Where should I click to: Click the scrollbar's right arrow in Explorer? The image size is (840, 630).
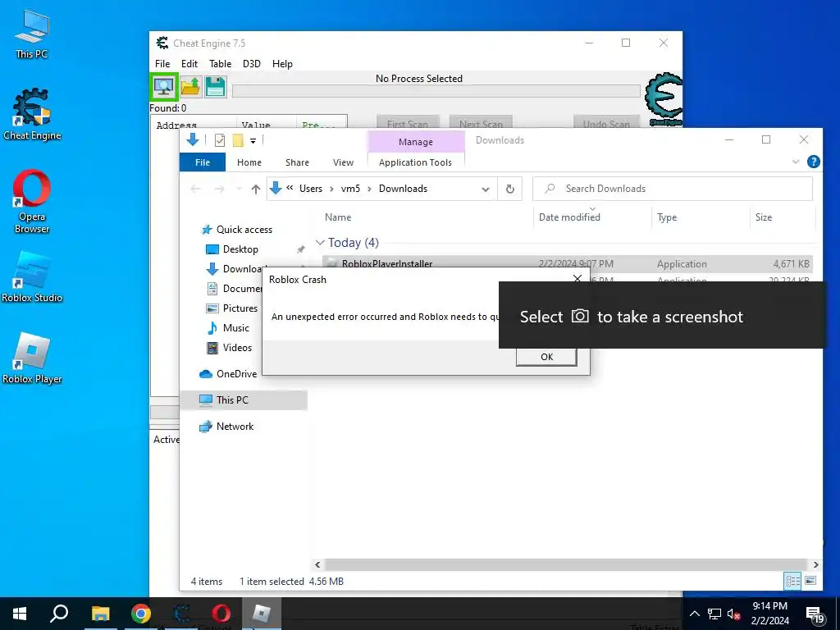coord(815,564)
